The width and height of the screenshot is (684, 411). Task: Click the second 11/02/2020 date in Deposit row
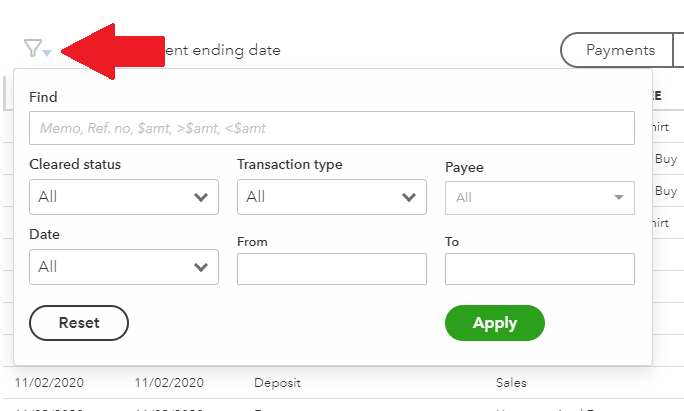(169, 382)
